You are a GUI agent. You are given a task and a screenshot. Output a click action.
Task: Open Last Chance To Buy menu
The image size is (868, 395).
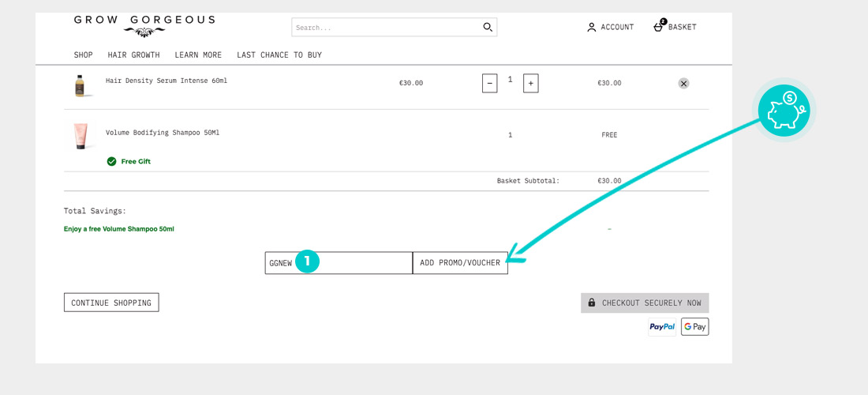click(279, 55)
